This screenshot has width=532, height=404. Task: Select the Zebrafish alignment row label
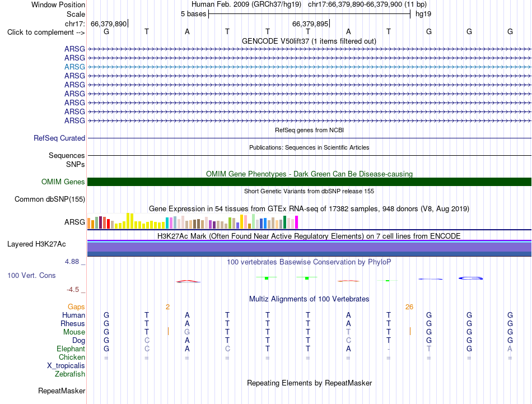(70, 374)
